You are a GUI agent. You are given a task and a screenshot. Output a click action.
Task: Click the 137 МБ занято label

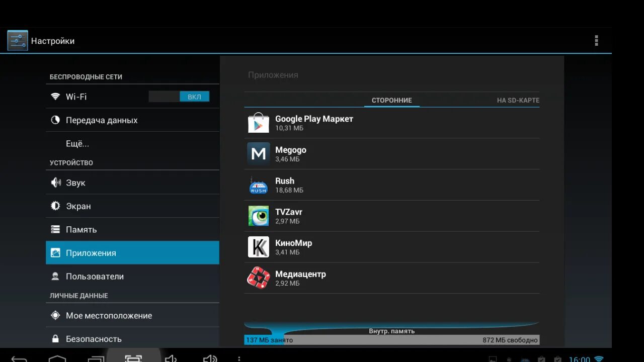(269, 340)
